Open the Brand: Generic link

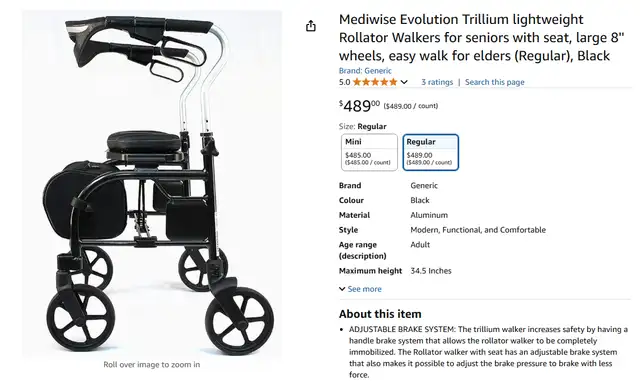pos(365,71)
